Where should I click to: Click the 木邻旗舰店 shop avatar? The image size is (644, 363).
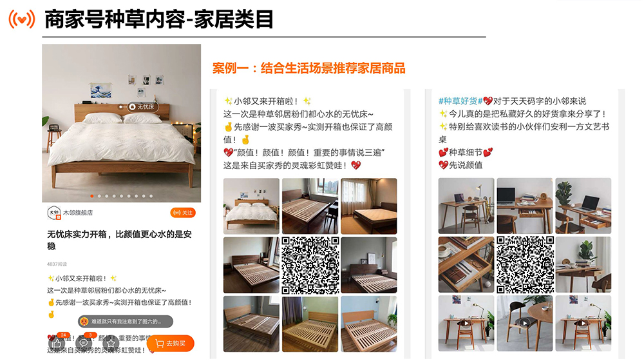coord(54,213)
